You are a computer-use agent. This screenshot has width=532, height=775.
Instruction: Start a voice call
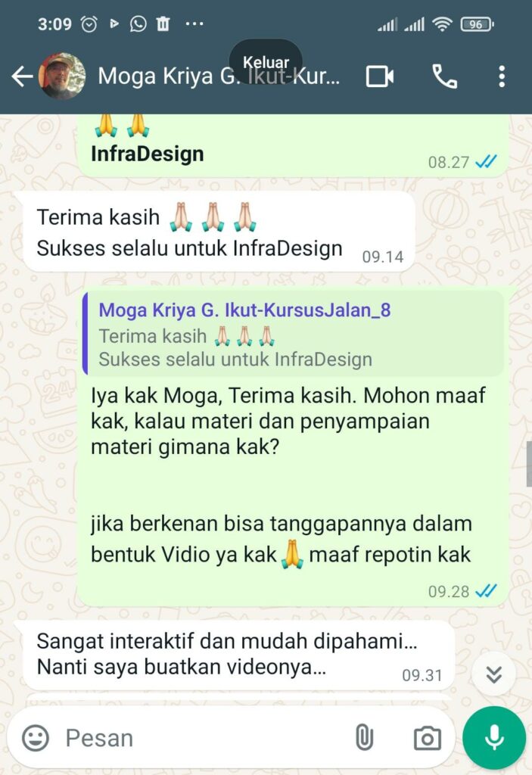pyautogui.click(x=444, y=76)
